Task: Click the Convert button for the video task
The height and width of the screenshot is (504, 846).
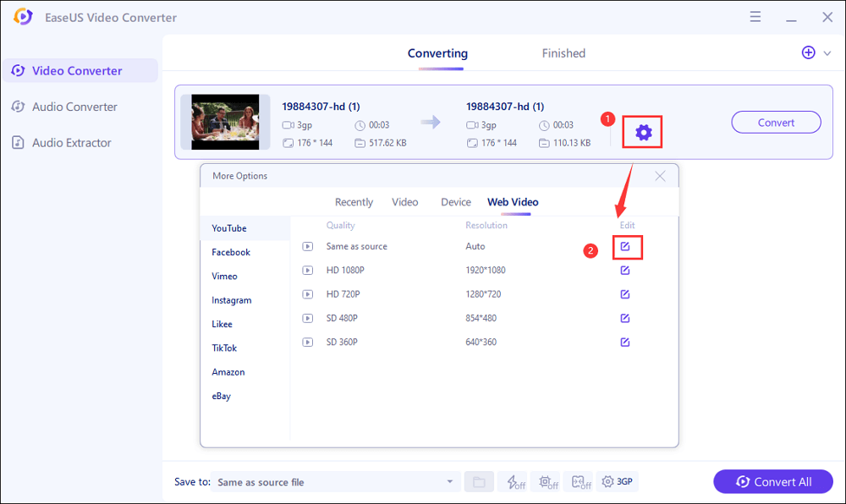Action: 776,122
